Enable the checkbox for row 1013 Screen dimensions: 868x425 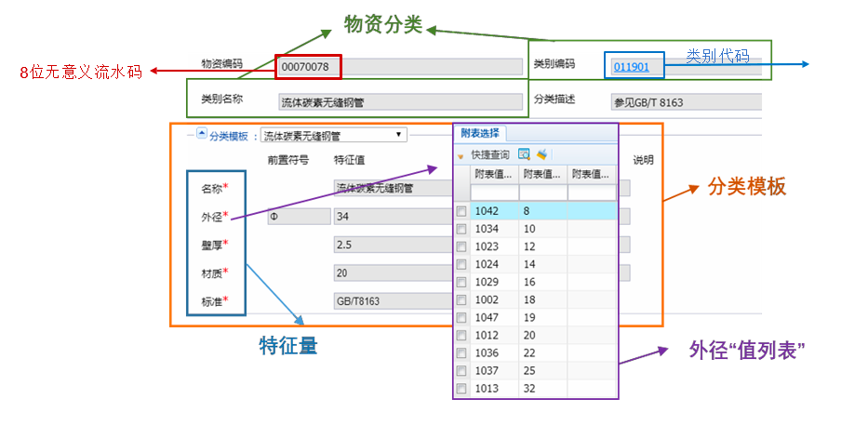coord(461,389)
